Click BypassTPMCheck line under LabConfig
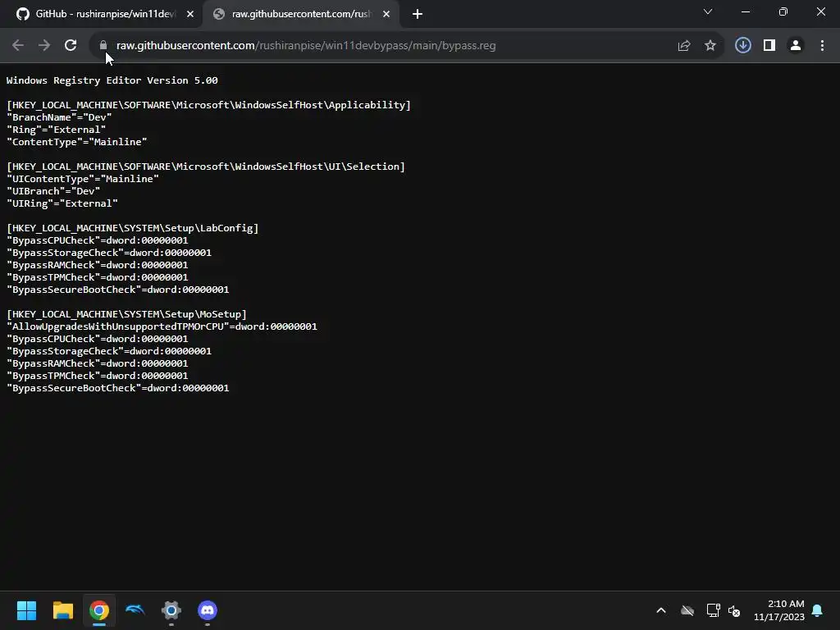 [97, 277]
